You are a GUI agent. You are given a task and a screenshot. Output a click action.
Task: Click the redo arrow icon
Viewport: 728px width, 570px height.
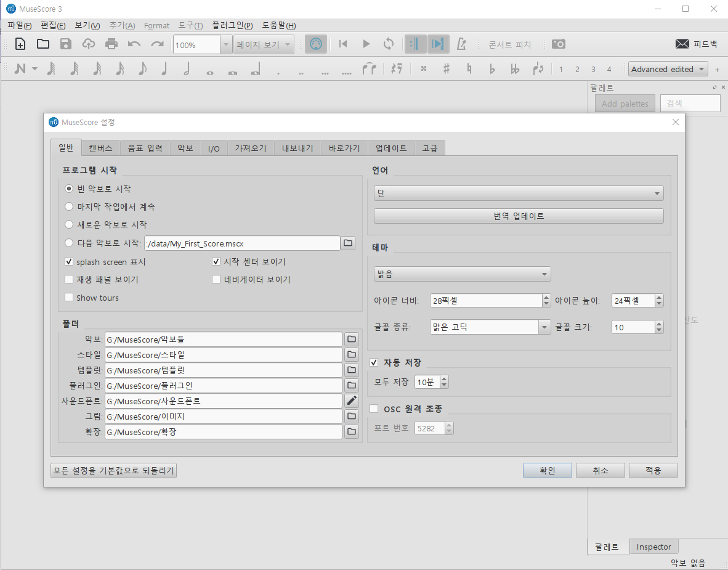(x=157, y=44)
